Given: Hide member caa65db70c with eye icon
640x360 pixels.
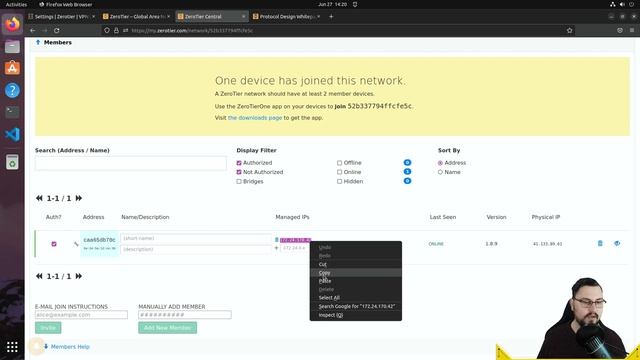Looking at the screenshot, I should (x=617, y=243).
